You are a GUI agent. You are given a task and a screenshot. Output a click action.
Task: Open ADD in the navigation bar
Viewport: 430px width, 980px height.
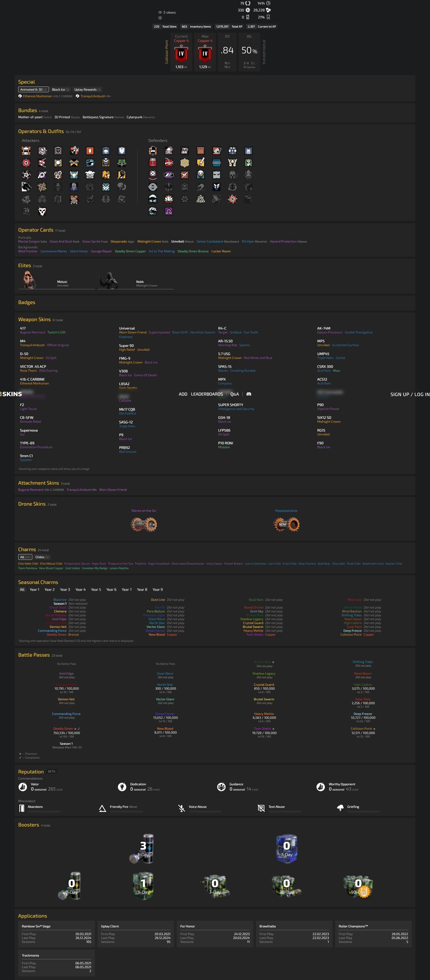[x=183, y=394]
